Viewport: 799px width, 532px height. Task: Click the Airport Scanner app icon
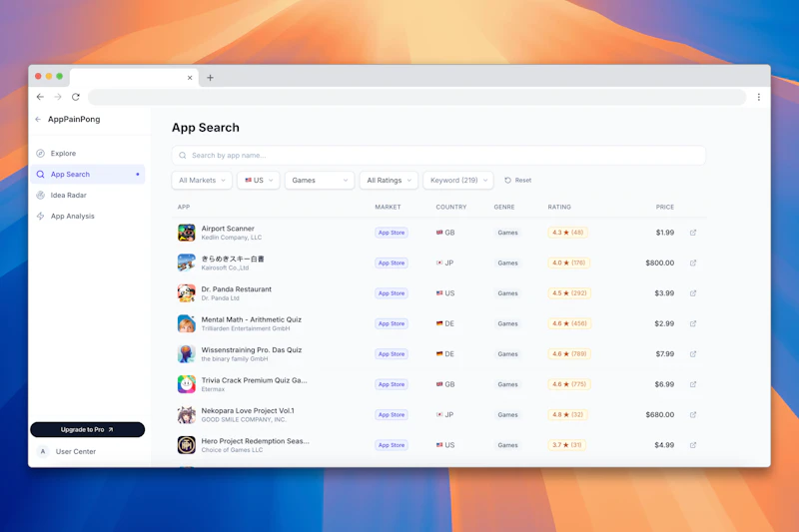click(186, 233)
